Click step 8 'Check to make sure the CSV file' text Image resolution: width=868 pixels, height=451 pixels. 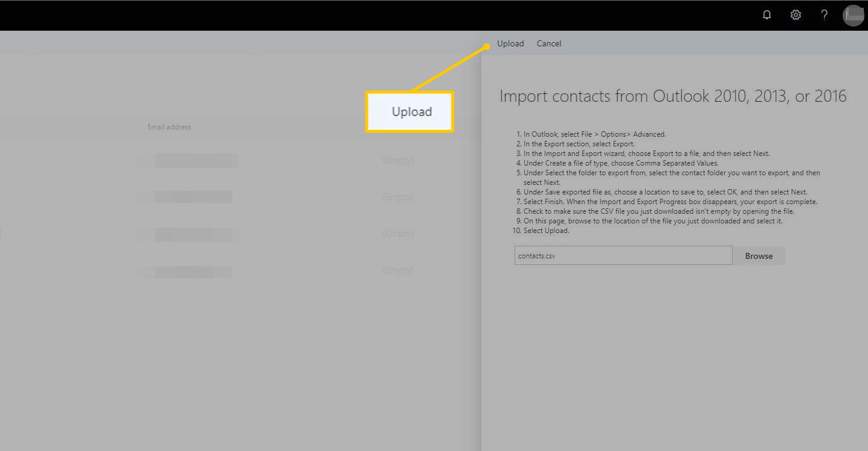coord(659,211)
